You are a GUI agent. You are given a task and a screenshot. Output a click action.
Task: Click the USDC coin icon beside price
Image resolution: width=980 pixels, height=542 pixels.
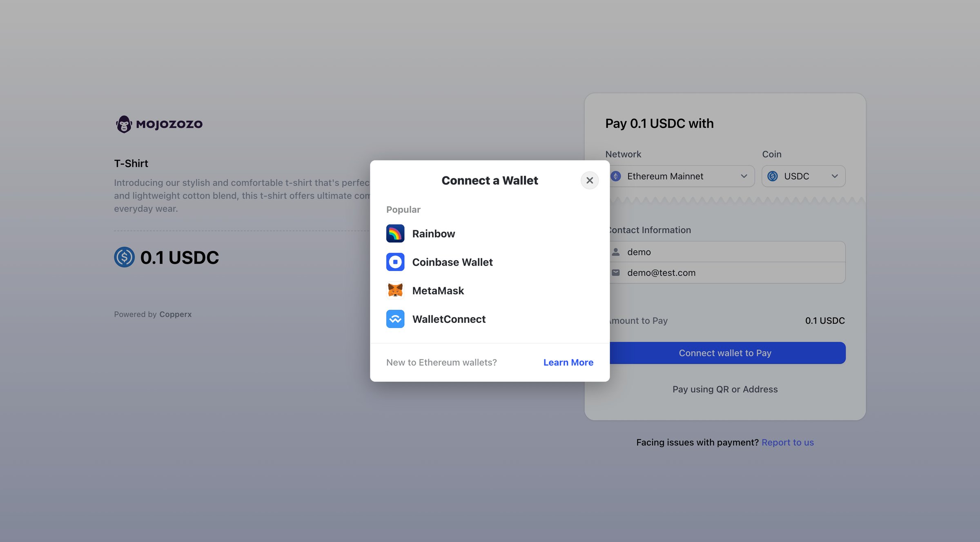[125, 257]
